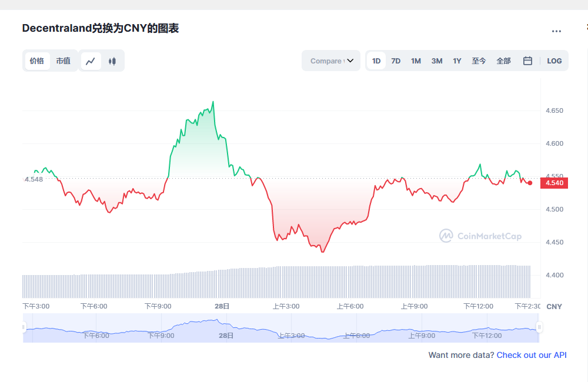This screenshot has height=382, width=588.
Task: Click the 4.650 y-axis label
Action: (554, 110)
